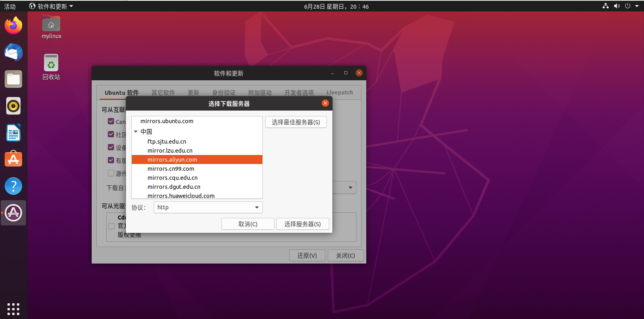Toggle the 社区 checkbox
Screen dimensions: 644x319
(111, 134)
